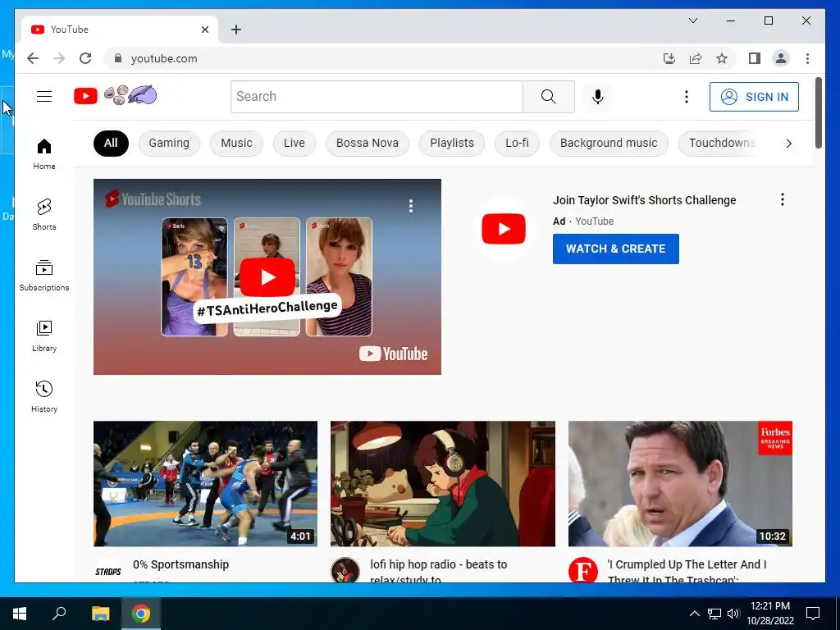Show hidden system tray icons
This screenshot has height=630, width=840.
694,614
